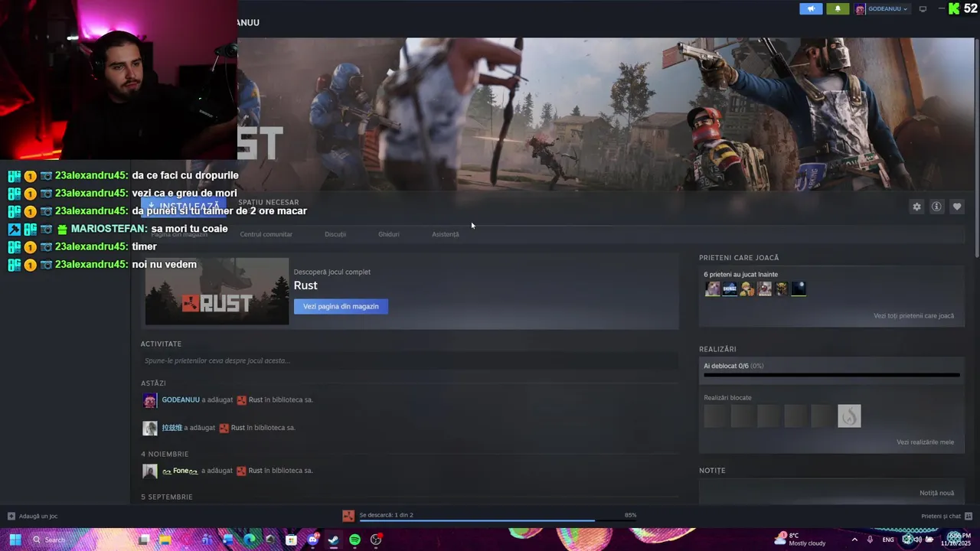The width and height of the screenshot is (980, 551).
Task: Click the Rust banner thumbnail image
Action: pyautogui.click(x=217, y=292)
